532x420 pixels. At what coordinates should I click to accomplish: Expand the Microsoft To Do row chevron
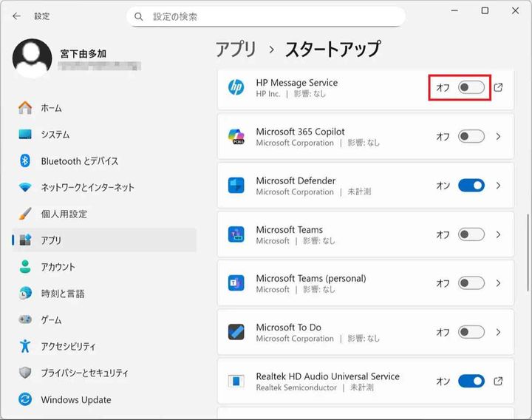click(499, 332)
